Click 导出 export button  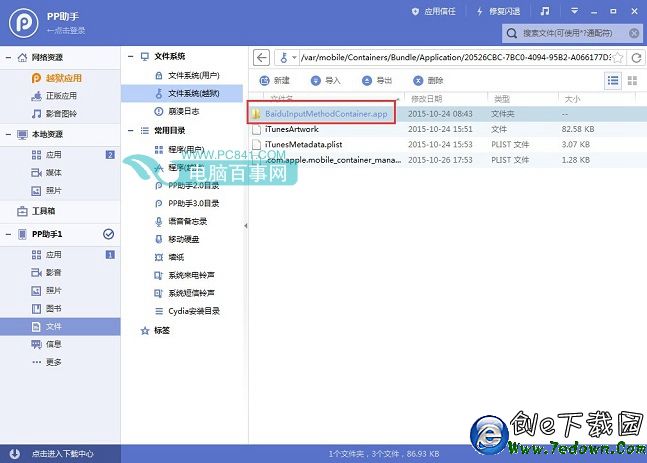pyautogui.click(x=377, y=80)
